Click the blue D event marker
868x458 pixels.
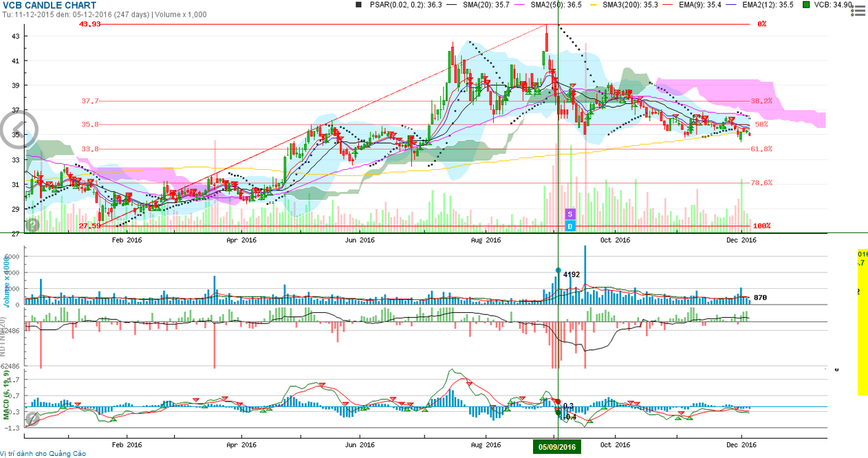pos(570,226)
